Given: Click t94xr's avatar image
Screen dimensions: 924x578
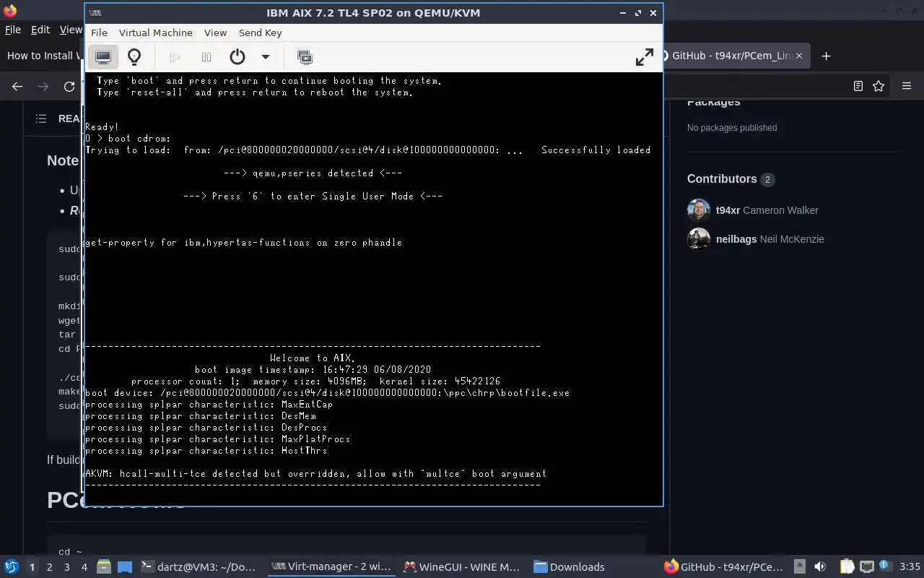Looking at the screenshot, I should pos(699,210).
